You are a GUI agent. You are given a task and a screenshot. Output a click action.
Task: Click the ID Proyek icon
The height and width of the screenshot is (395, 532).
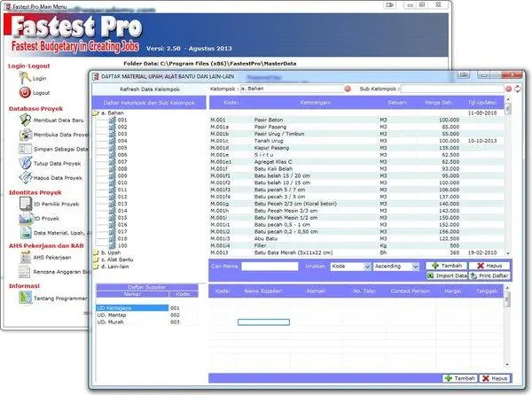click(x=26, y=219)
